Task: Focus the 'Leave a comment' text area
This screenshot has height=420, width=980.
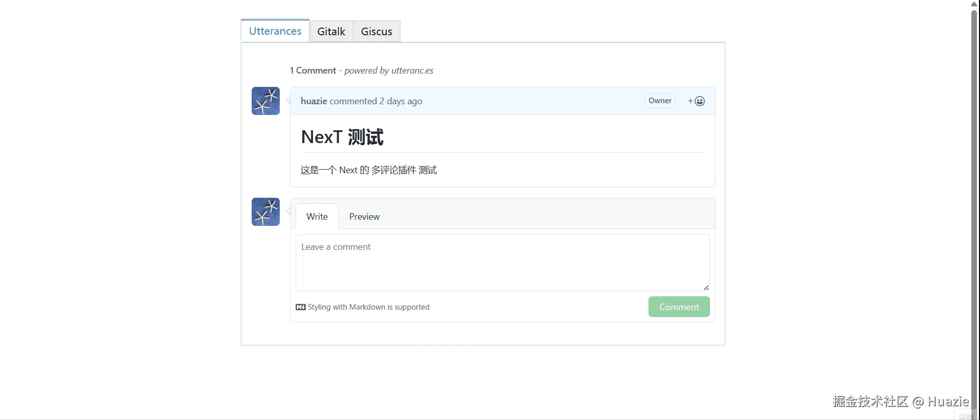Action: coord(503,263)
